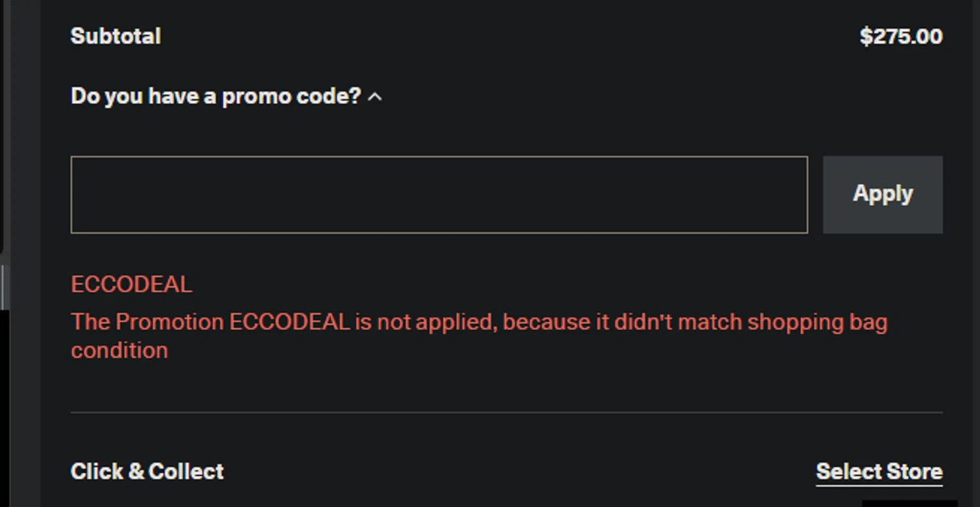The width and height of the screenshot is (980, 507).
Task: Click the ECCODEAL promo code label
Action: [x=131, y=285]
